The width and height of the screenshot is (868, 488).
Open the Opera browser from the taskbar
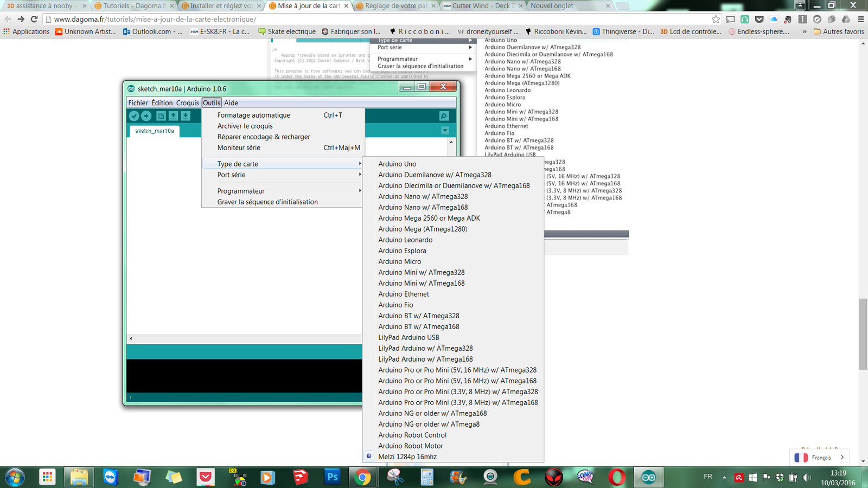click(617, 477)
